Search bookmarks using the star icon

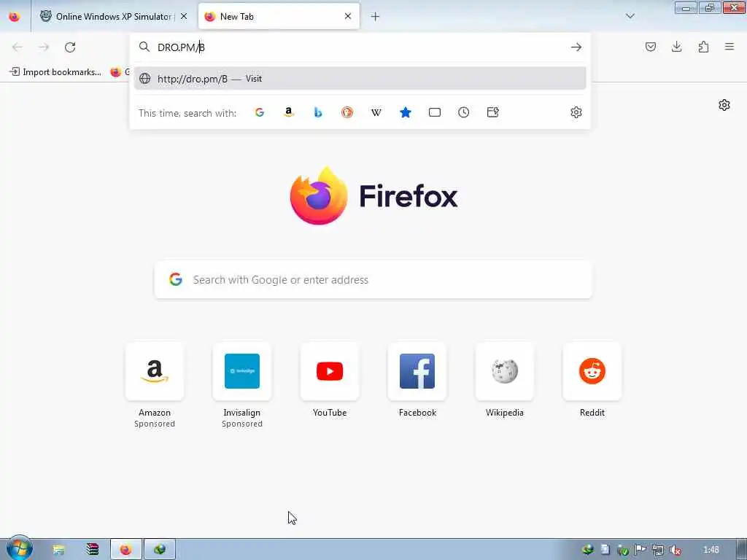406,112
